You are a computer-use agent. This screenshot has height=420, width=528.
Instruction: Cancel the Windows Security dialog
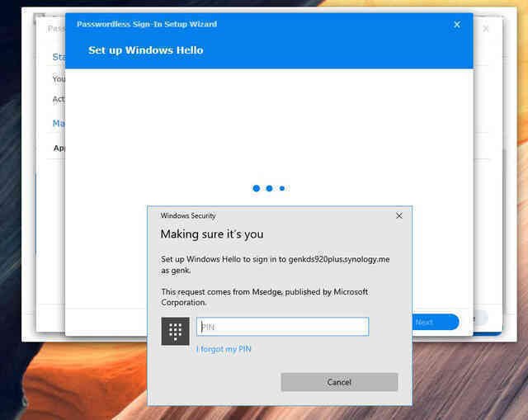coord(339,382)
